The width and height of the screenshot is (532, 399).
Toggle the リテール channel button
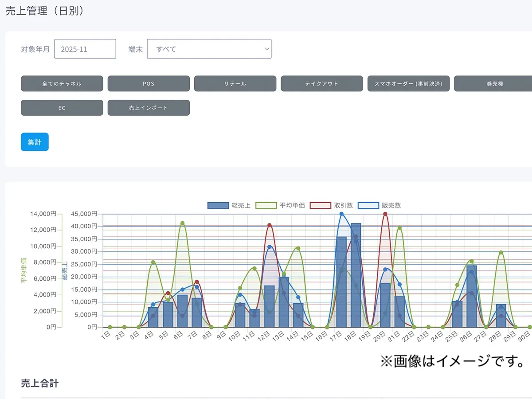tap(235, 83)
